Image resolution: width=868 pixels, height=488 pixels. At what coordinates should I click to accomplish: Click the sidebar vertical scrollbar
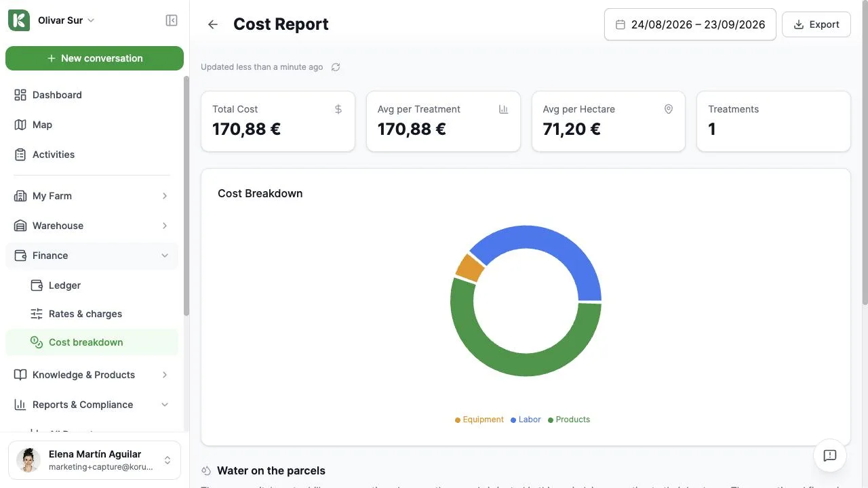pyautogui.click(x=186, y=195)
